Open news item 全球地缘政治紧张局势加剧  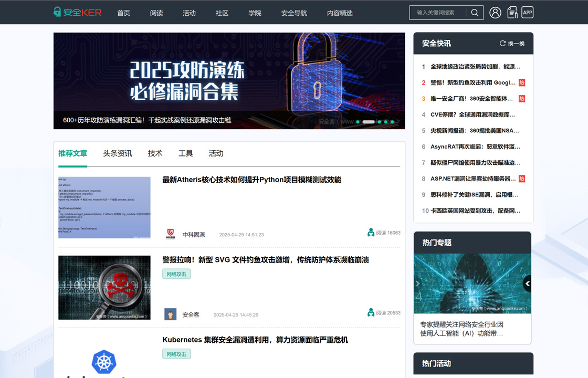tap(475, 67)
